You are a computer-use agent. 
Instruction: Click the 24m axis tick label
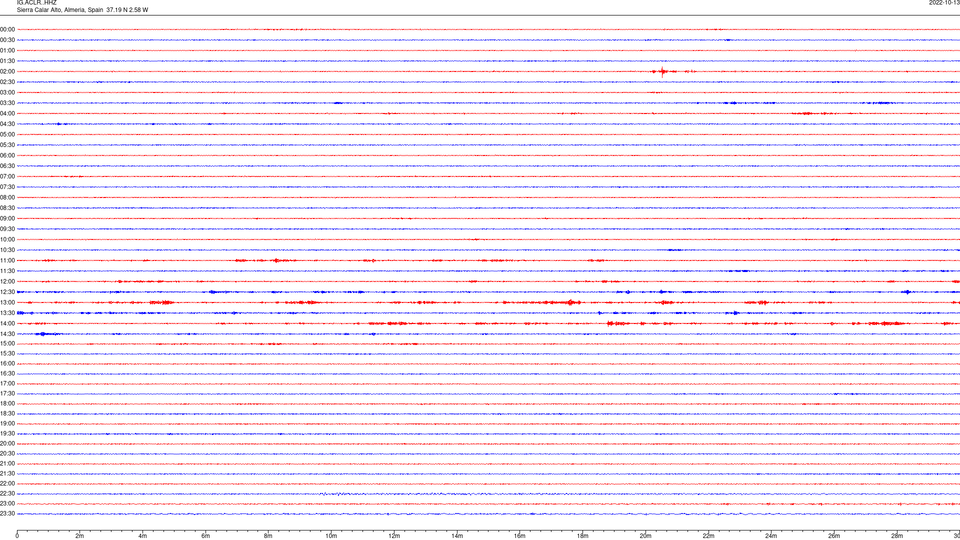[771, 536]
